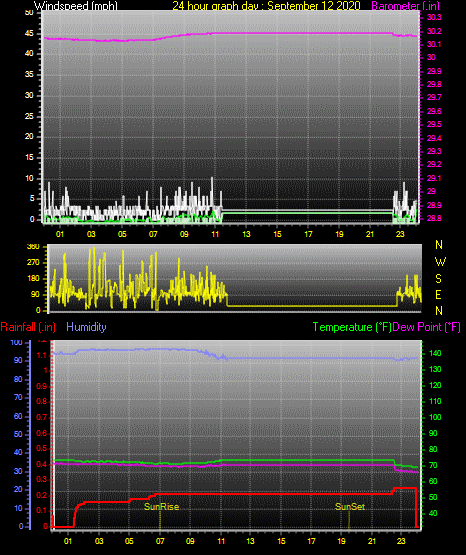Click the 100 humidity scale value
The height and width of the screenshot is (555, 466).
pos(17,342)
